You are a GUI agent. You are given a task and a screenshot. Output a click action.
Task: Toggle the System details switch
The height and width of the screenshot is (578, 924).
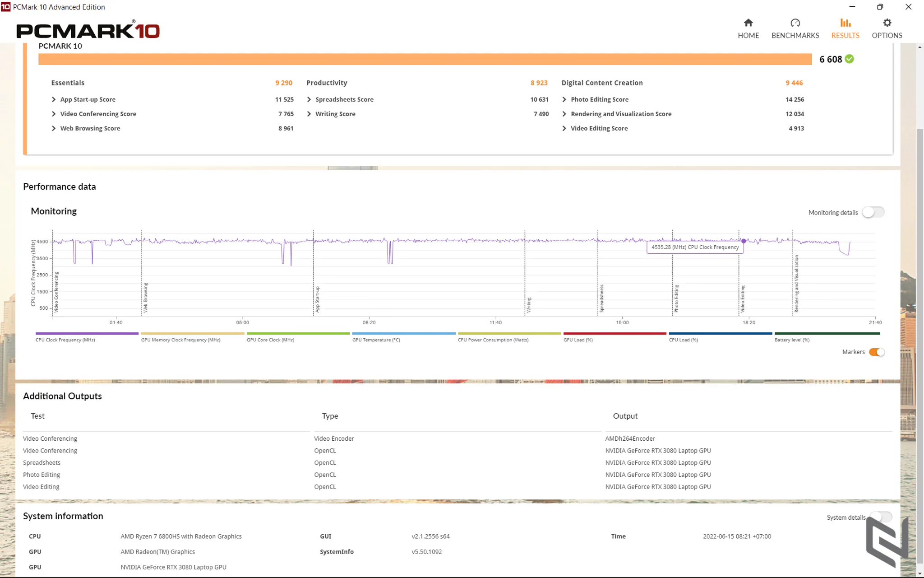tap(881, 517)
